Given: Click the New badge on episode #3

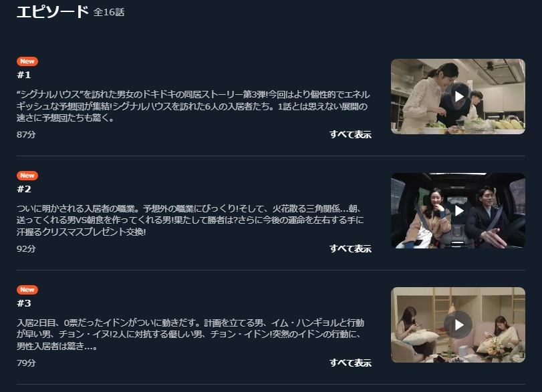Looking at the screenshot, I should coord(27,289).
